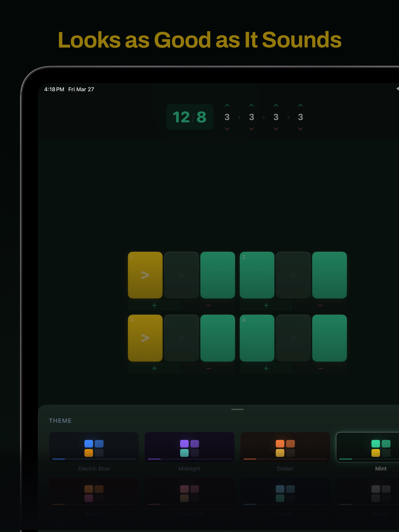This screenshot has width=399, height=532.
Task: Remove a beat with minus under group 1
Action: click(x=209, y=305)
